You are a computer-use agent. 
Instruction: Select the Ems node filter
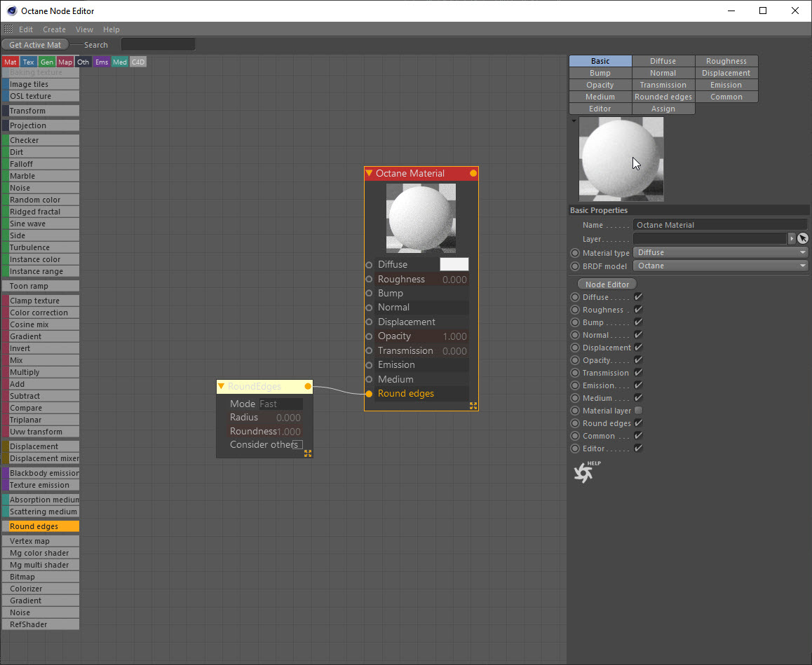(x=102, y=62)
